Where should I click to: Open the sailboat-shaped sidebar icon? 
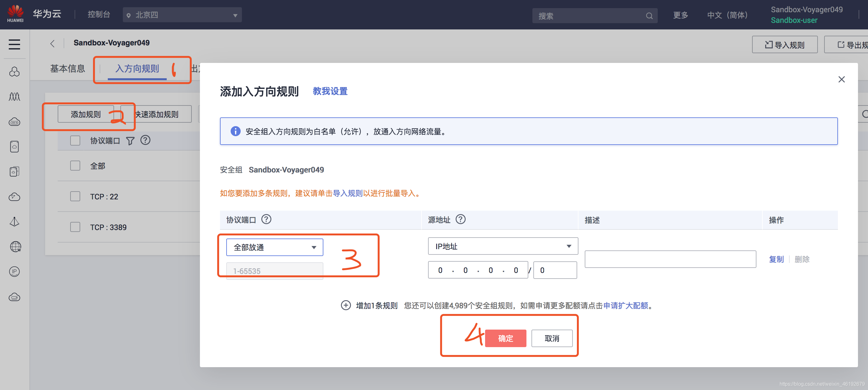(14, 222)
